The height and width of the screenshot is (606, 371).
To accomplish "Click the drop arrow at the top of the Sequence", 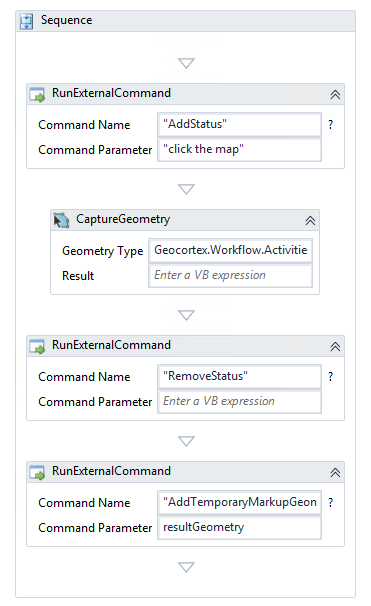I will pos(186,63).
